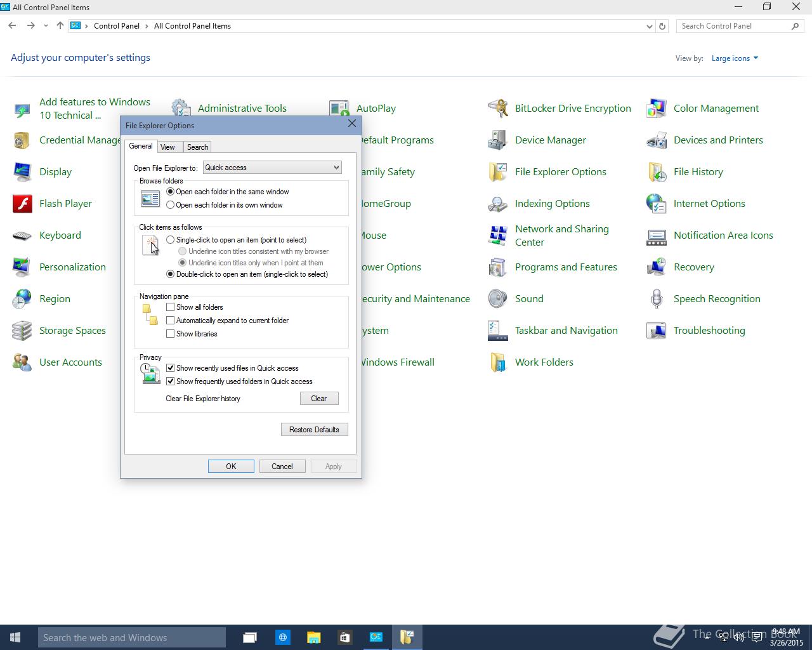Click the Clear button for File Explorer history
The image size is (812, 650).
click(x=319, y=399)
